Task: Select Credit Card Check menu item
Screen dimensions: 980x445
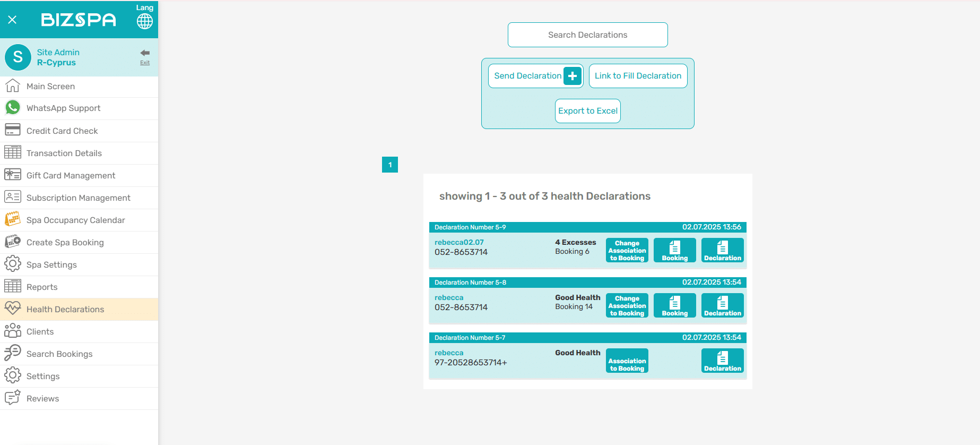Action: coord(62,131)
